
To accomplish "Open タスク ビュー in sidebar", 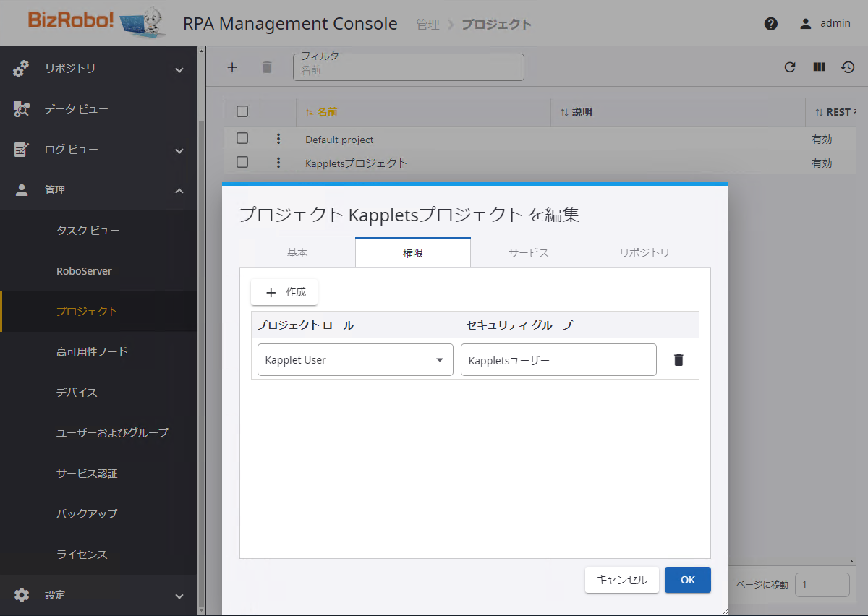I will pos(98,231).
